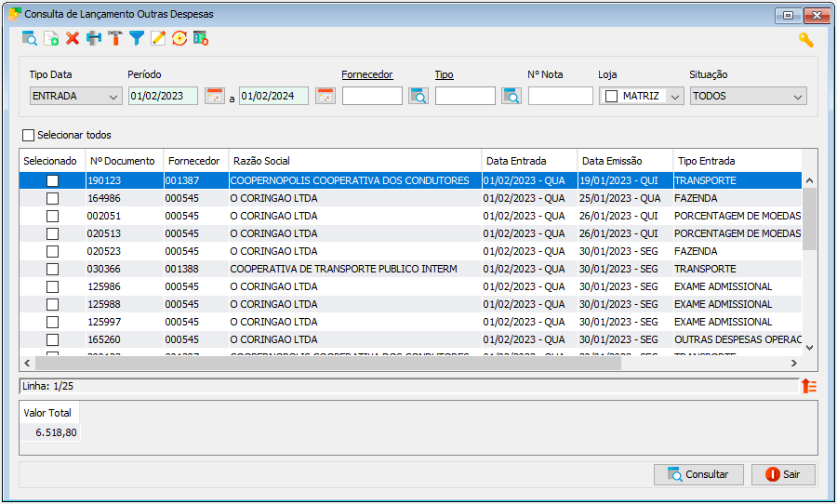Click the lightning refresh icon
Screen dimensions: 837x504
tap(179, 38)
